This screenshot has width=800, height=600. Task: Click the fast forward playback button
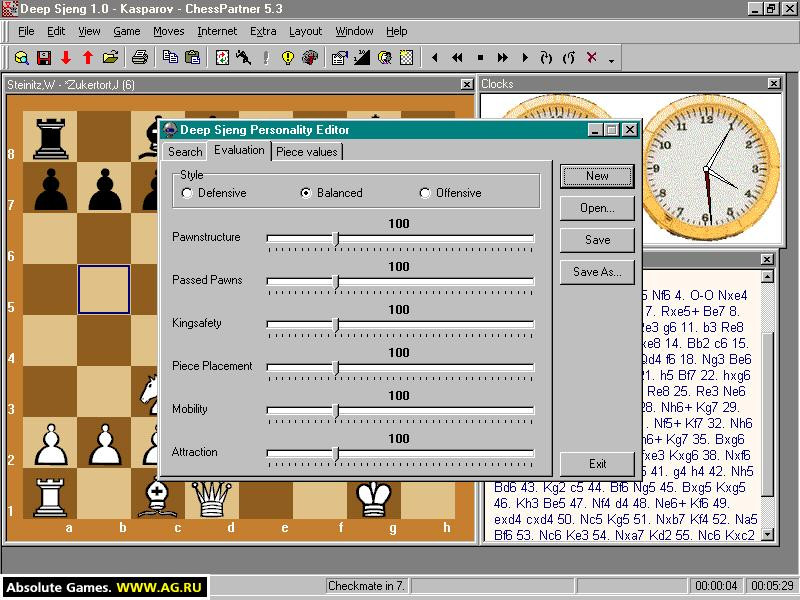[503, 58]
